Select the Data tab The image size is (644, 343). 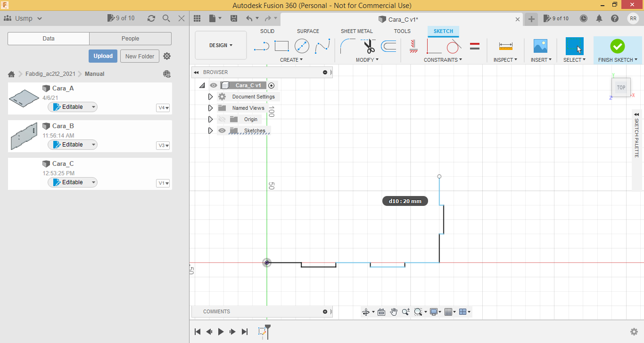point(49,39)
